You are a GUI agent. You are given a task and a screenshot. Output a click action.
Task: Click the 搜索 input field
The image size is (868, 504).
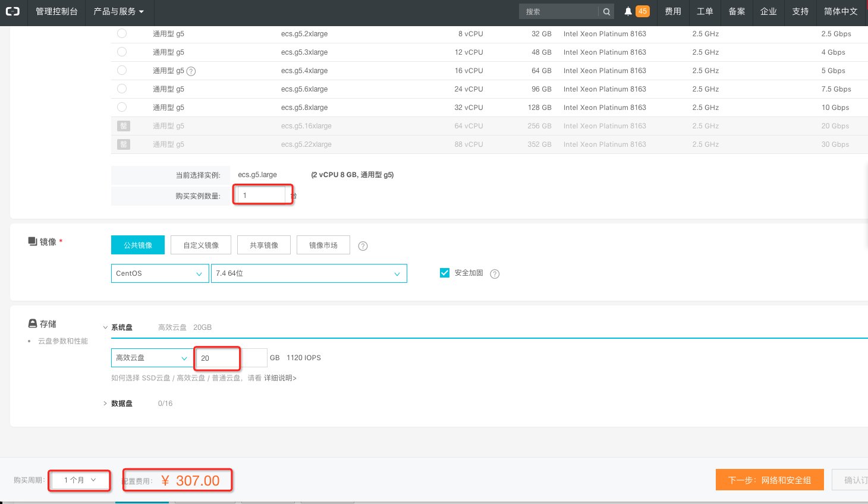[559, 12]
